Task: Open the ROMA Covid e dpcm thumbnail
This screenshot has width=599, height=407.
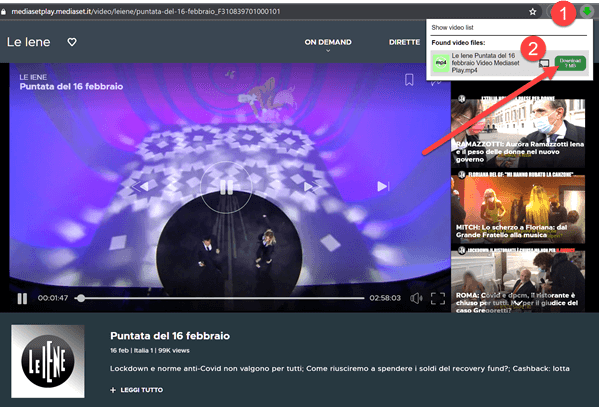Action: click(518, 280)
